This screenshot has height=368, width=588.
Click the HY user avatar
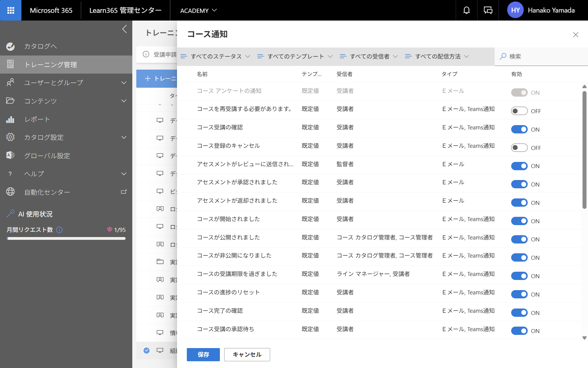[515, 10]
